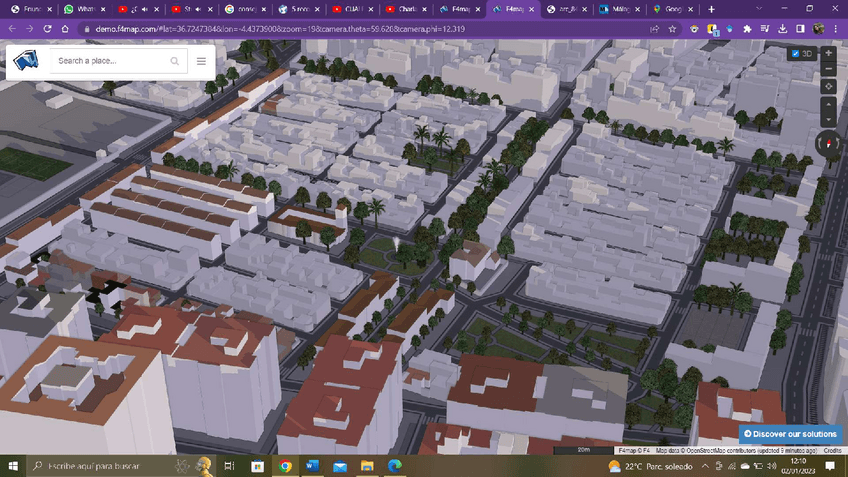Click the F4map logo icon

(26, 61)
